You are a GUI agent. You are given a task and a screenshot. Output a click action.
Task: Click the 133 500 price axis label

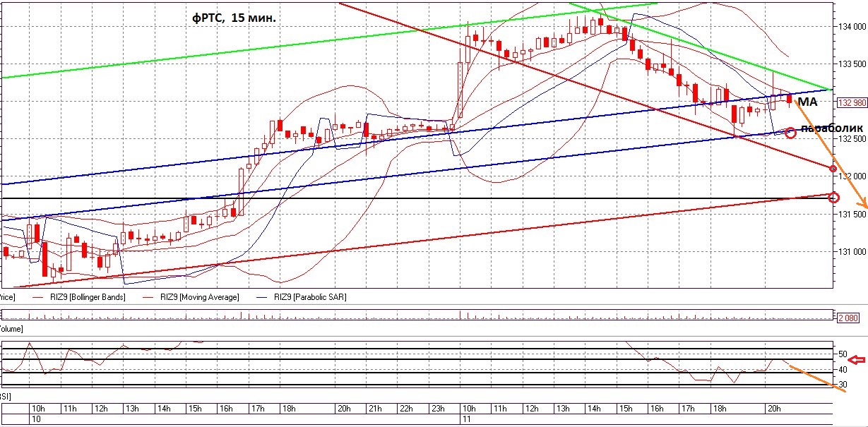point(852,64)
